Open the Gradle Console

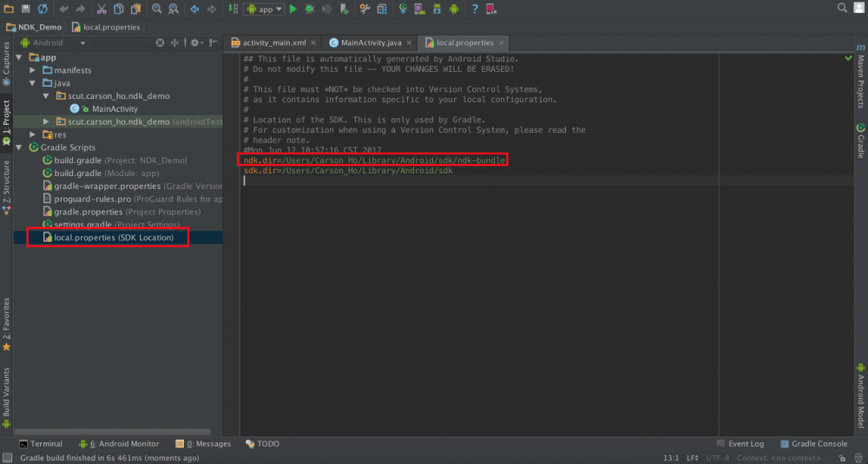(813, 443)
